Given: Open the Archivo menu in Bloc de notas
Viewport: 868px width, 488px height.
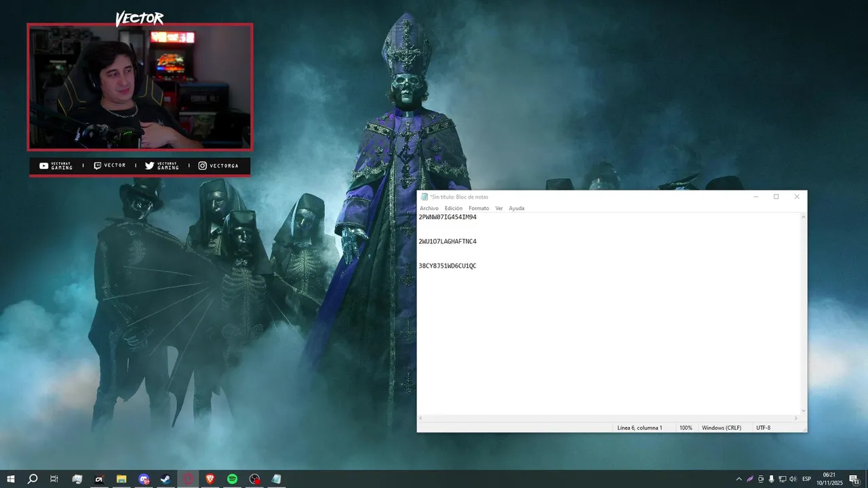Looking at the screenshot, I should [429, 208].
